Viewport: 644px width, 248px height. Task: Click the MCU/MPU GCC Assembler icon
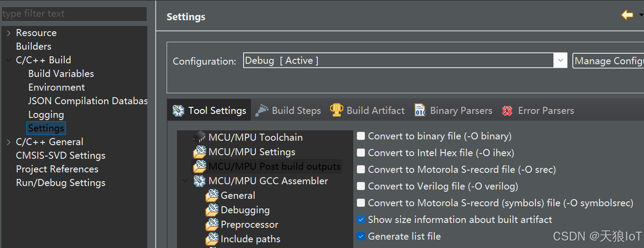pyautogui.click(x=200, y=181)
